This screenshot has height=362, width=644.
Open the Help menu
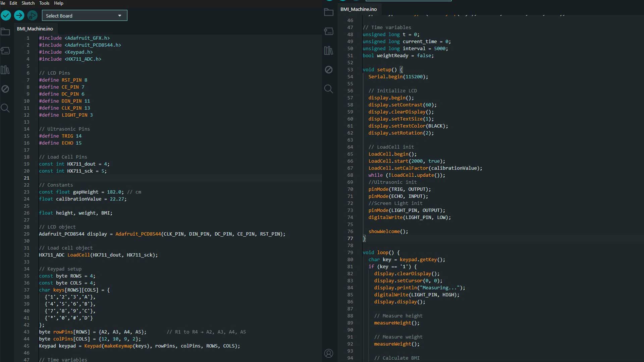click(x=59, y=3)
